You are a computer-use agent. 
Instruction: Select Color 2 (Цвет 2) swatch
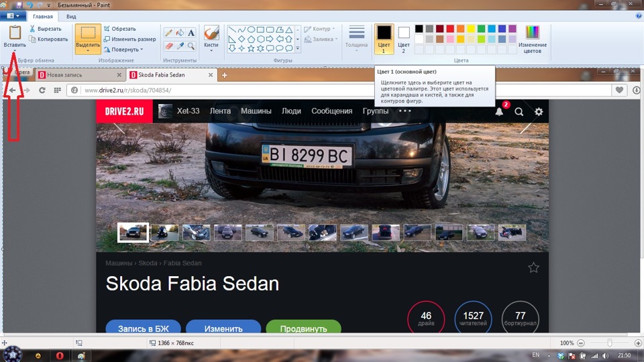pos(403,39)
